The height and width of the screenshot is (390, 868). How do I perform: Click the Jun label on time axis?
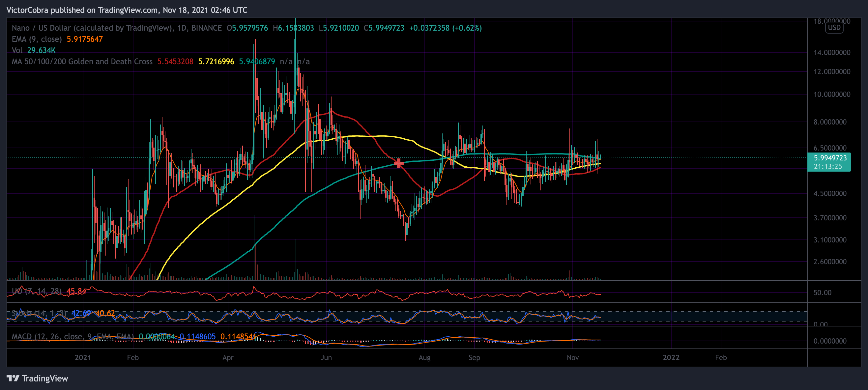tap(326, 357)
